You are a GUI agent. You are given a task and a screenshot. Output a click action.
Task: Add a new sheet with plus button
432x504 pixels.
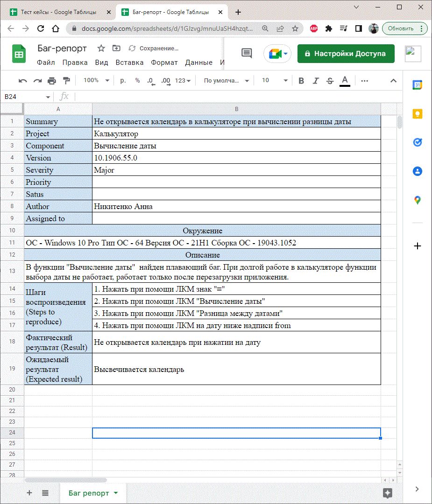29,493
